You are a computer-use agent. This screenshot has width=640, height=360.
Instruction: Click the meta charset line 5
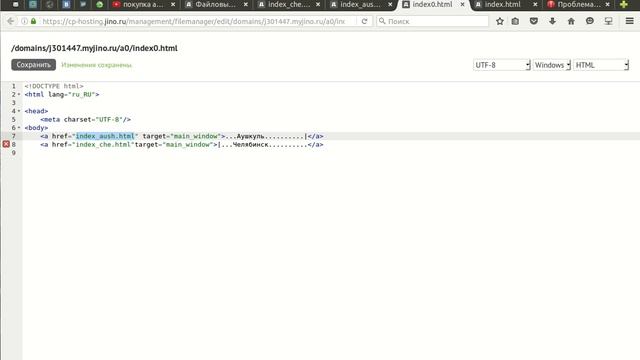pyautogui.click(x=85, y=119)
